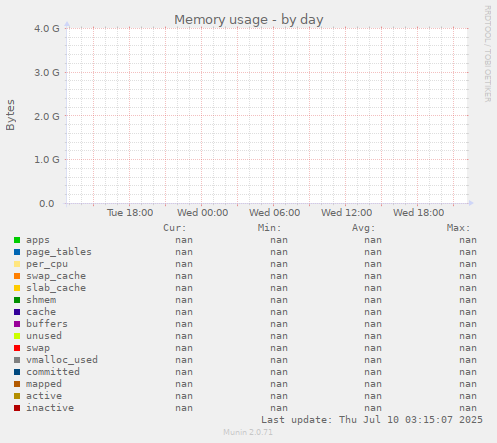This screenshot has height=443, width=497.
Task: Click the 'slab_cache' legend label
Action: pyautogui.click(x=56, y=288)
